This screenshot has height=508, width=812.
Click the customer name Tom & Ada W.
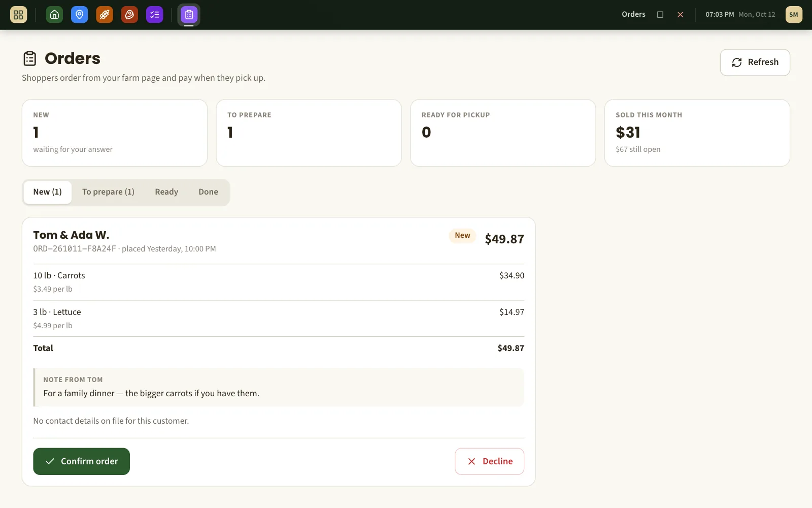pos(71,235)
